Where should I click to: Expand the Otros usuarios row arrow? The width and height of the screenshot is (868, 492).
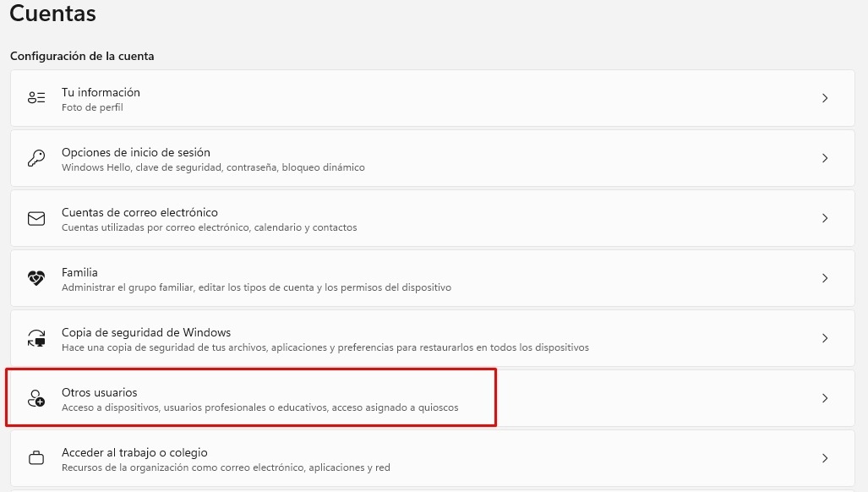click(x=825, y=398)
